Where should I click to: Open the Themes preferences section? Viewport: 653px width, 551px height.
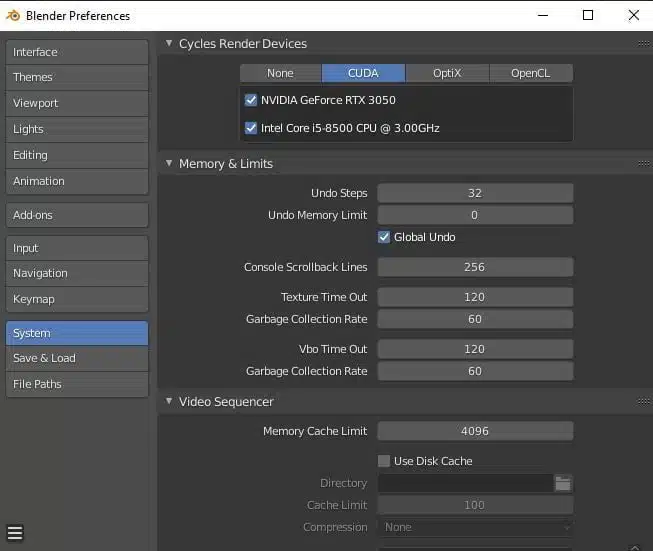pyautogui.click(x=77, y=77)
